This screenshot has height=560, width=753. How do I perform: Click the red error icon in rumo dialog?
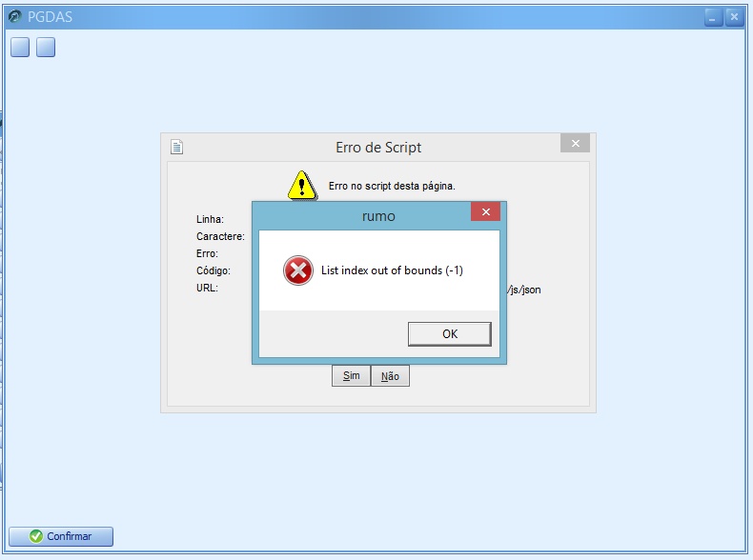[x=298, y=270]
